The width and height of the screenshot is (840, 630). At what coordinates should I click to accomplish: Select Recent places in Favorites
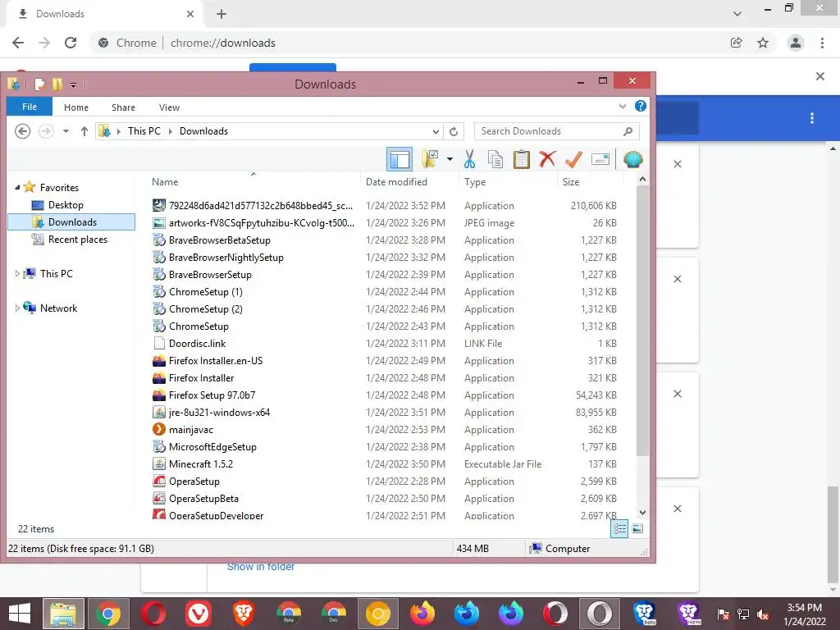pyautogui.click(x=78, y=240)
